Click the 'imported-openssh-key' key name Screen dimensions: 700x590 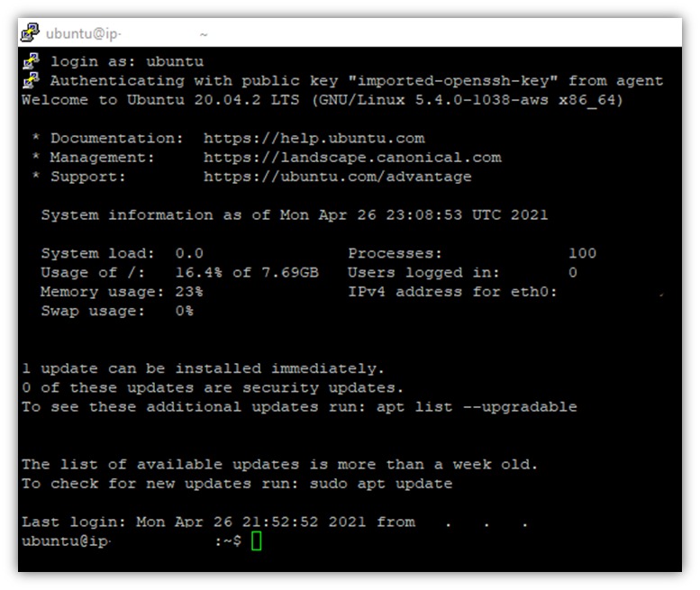[452, 80]
